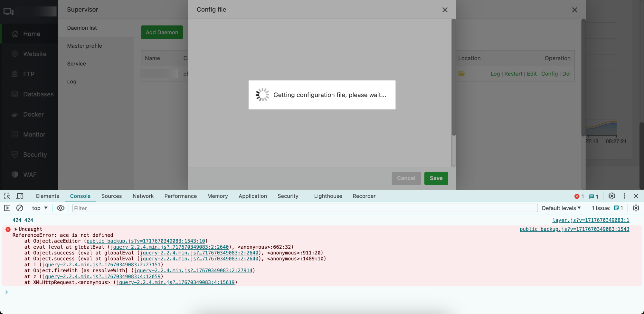
Task: Click the red error count indicator
Action: [x=579, y=196]
